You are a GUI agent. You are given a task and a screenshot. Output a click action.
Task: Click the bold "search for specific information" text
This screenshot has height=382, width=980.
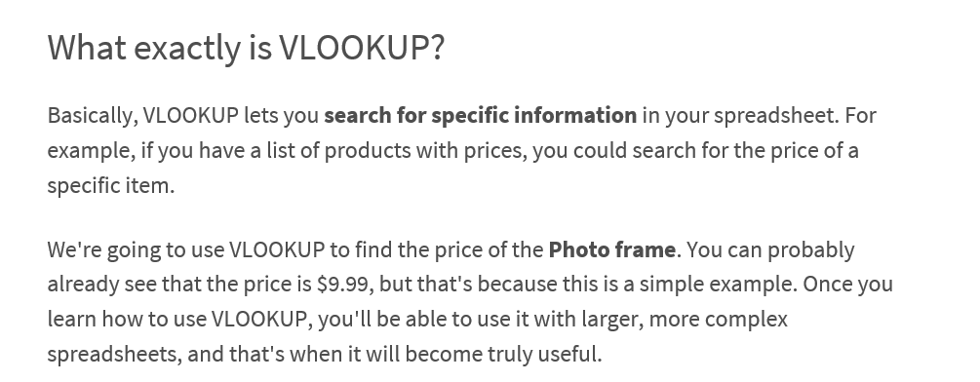click(x=480, y=115)
